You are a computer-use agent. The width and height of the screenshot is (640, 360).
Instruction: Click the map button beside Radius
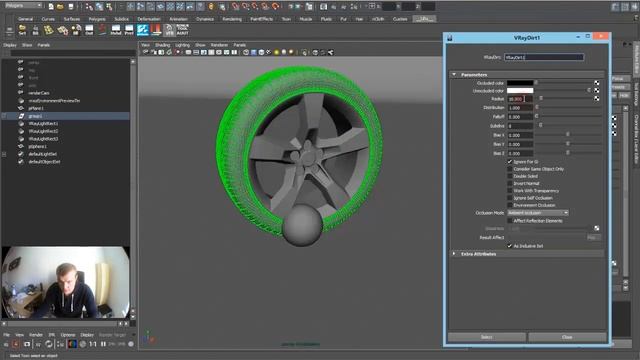coord(597,99)
